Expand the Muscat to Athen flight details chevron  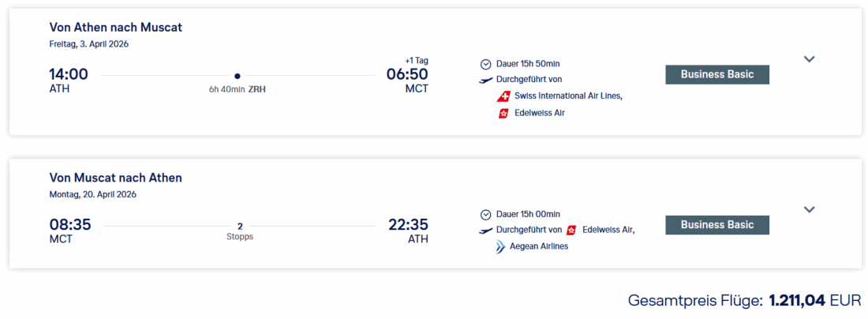point(809,209)
